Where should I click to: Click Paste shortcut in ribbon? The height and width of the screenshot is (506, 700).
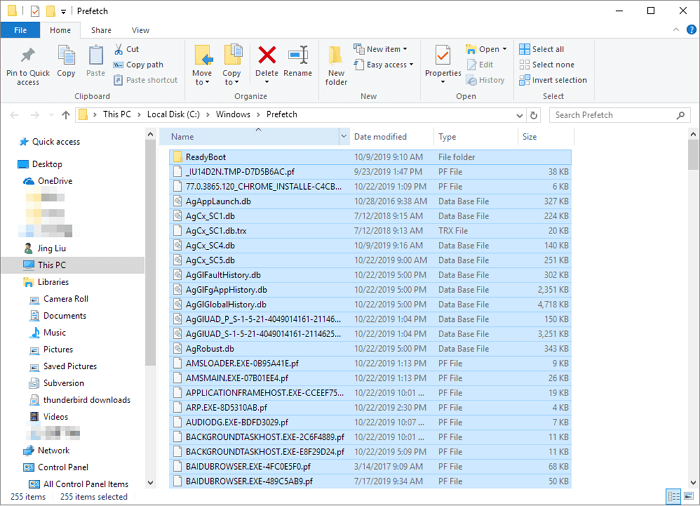(146, 80)
